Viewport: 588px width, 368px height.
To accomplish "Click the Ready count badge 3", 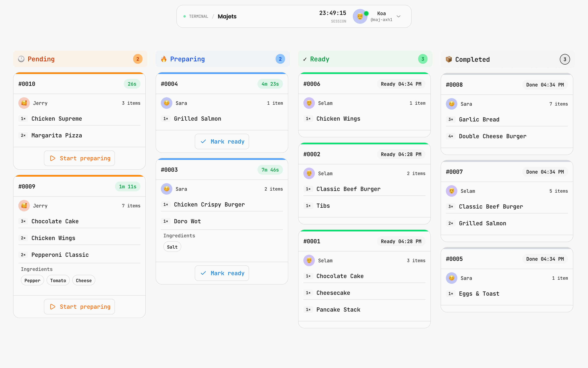I will click(423, 59).
